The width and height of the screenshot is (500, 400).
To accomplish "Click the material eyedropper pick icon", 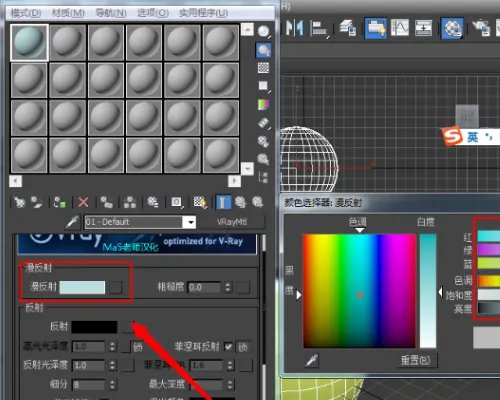I will pos(72,221).
